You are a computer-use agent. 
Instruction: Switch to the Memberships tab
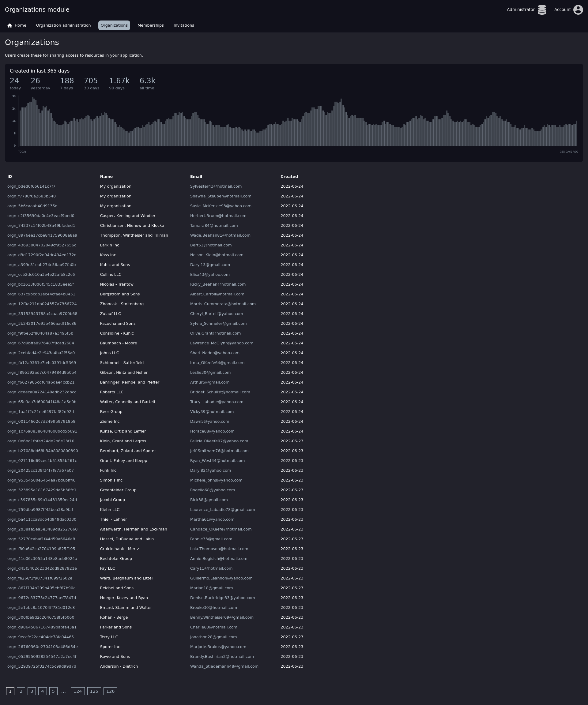150,25
